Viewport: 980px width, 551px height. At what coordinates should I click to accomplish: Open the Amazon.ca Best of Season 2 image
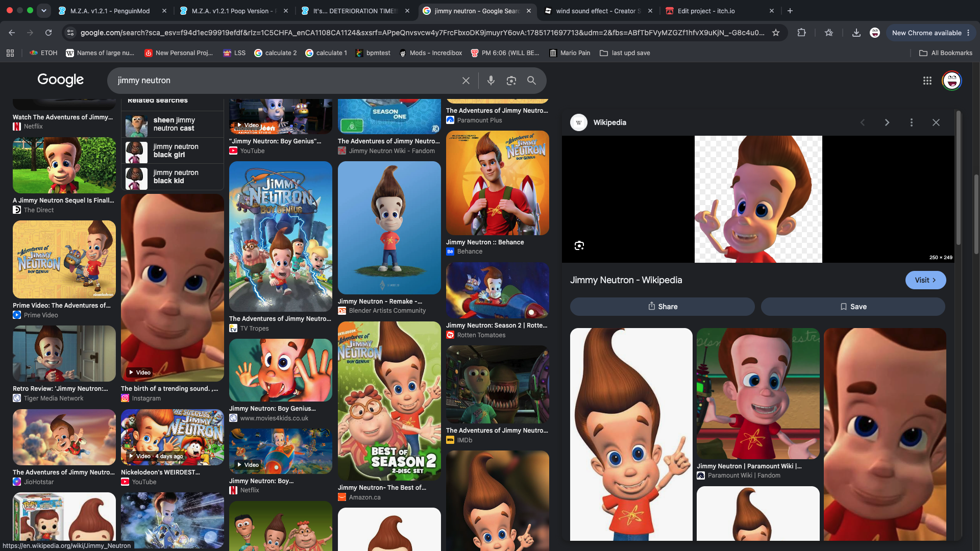point(389,401)
